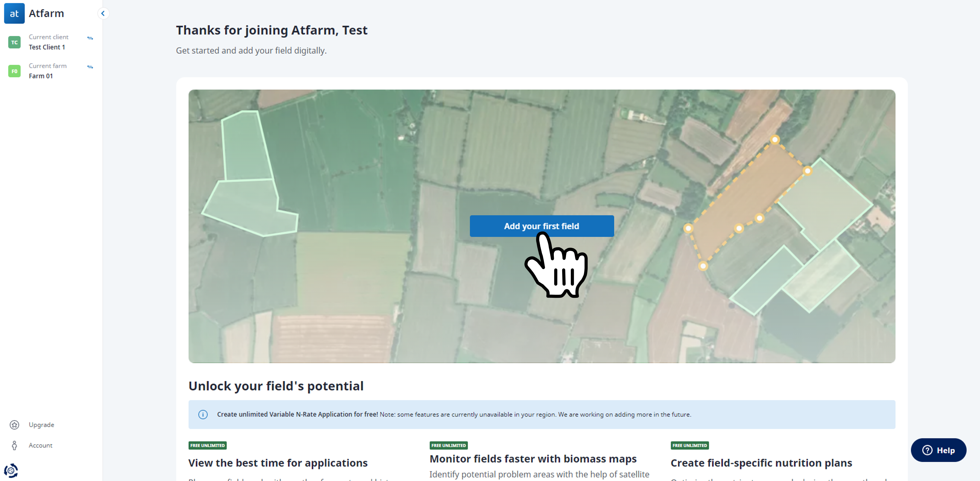Open the Account menu item
The width and height of the screenshot is (980, 481).
41,445
